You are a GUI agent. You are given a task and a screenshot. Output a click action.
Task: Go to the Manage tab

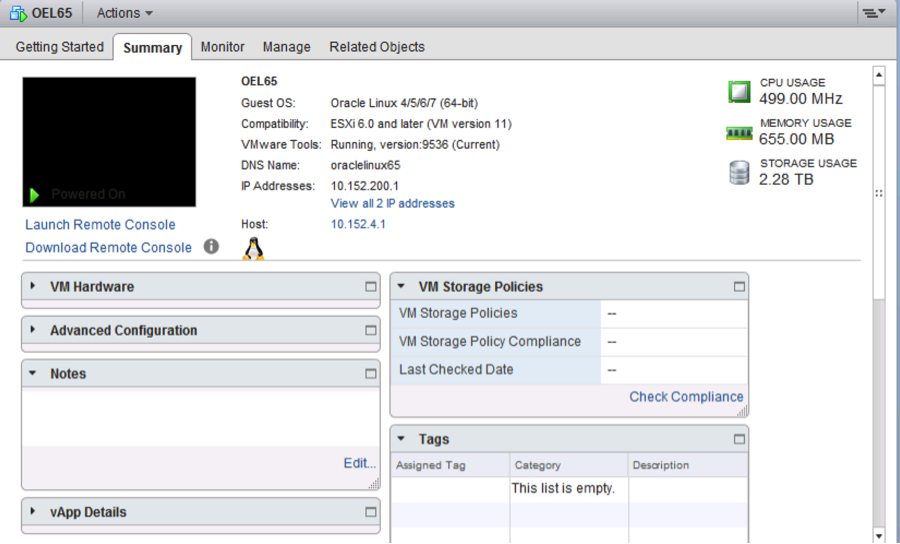[x=286, y=47]
